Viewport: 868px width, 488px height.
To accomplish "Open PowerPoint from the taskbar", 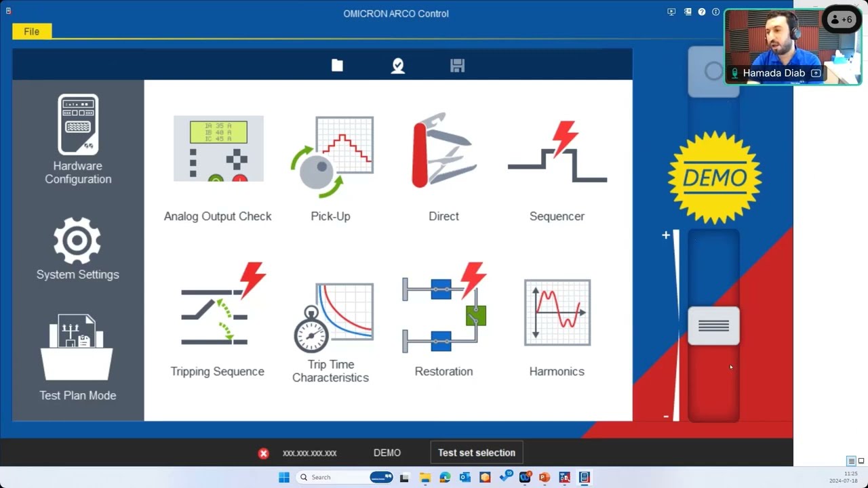I will [x=544, y=477].
